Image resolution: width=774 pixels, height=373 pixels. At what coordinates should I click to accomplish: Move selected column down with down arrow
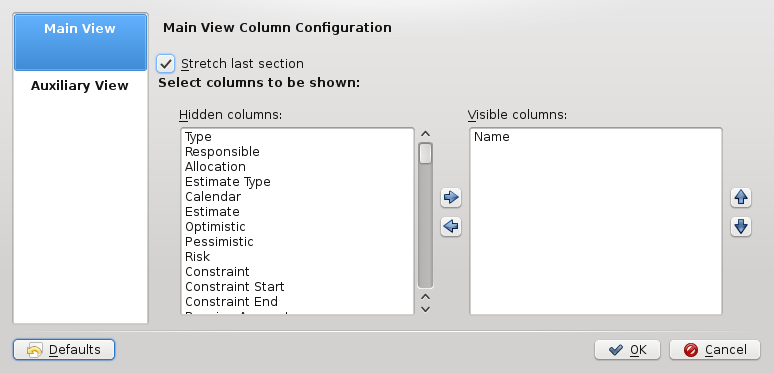click(741, 226)
